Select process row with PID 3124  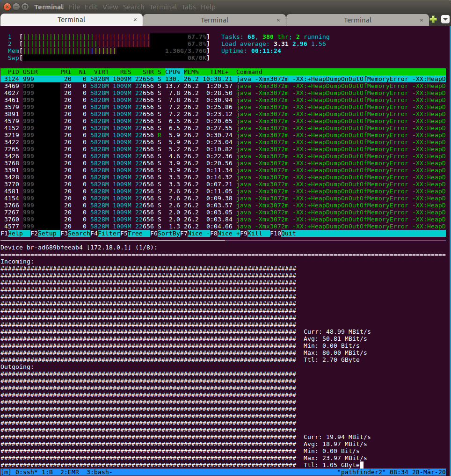click(x=223, y=79)
